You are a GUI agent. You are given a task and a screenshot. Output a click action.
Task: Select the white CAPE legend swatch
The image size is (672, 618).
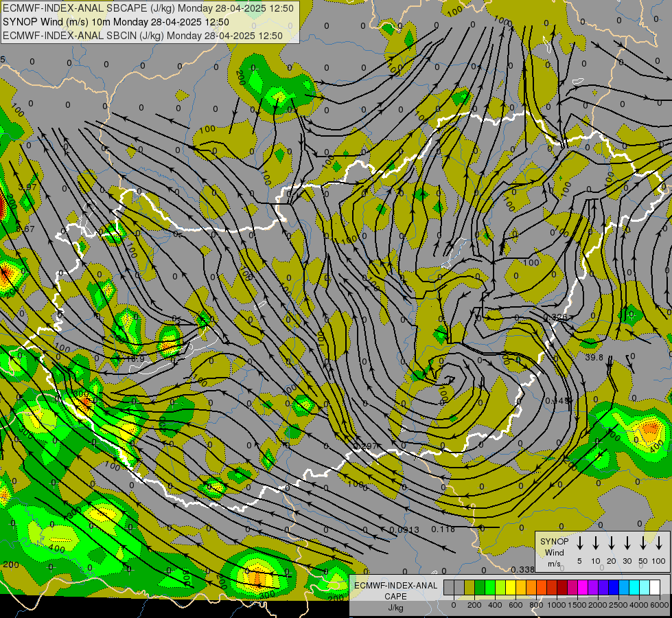coord(655,588)
